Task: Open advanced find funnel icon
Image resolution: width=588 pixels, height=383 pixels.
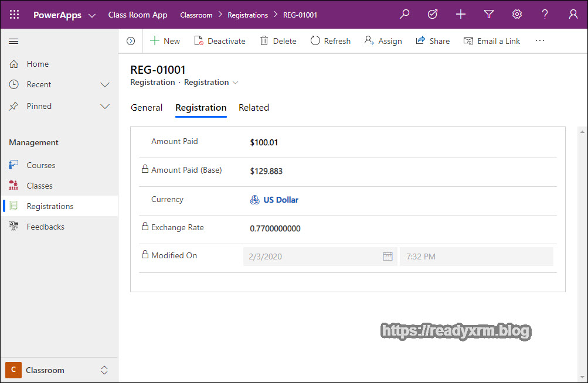Action: [489, 15]
